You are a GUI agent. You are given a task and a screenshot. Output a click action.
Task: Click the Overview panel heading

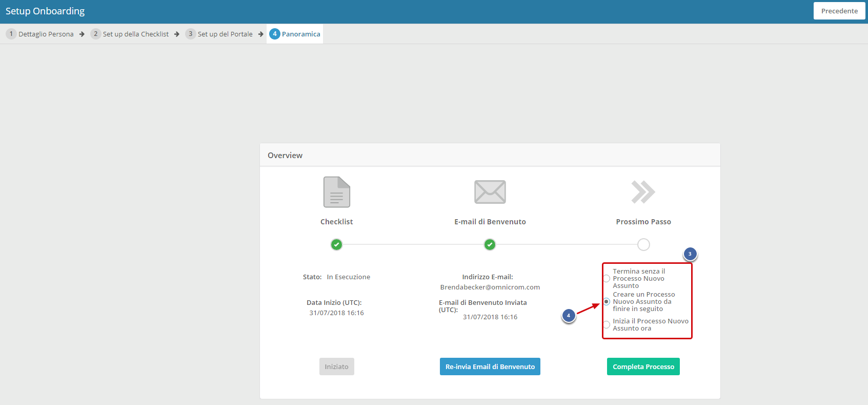pos(285,156)
